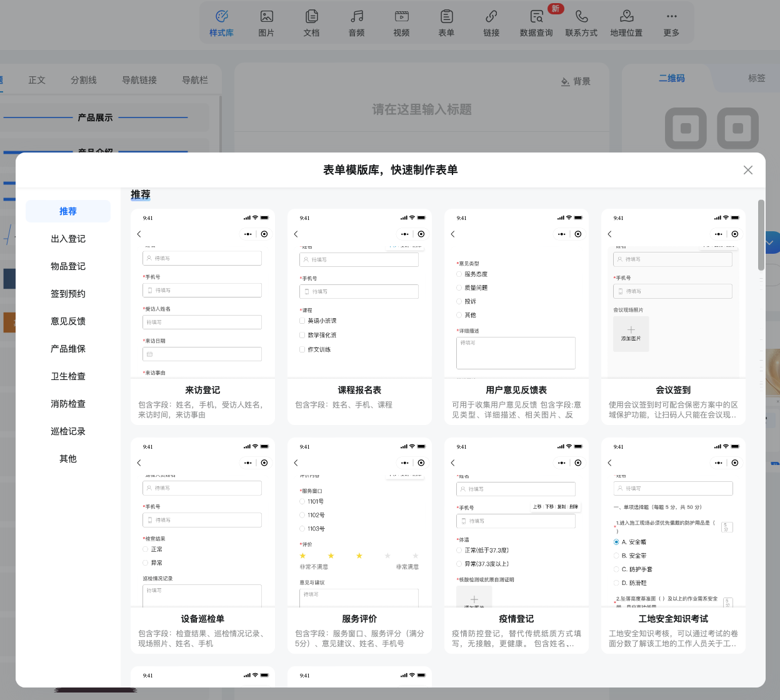The image size is (780, 700).
Task: Switch to the 二维码 tab
Action: click(x=671, y=78)
